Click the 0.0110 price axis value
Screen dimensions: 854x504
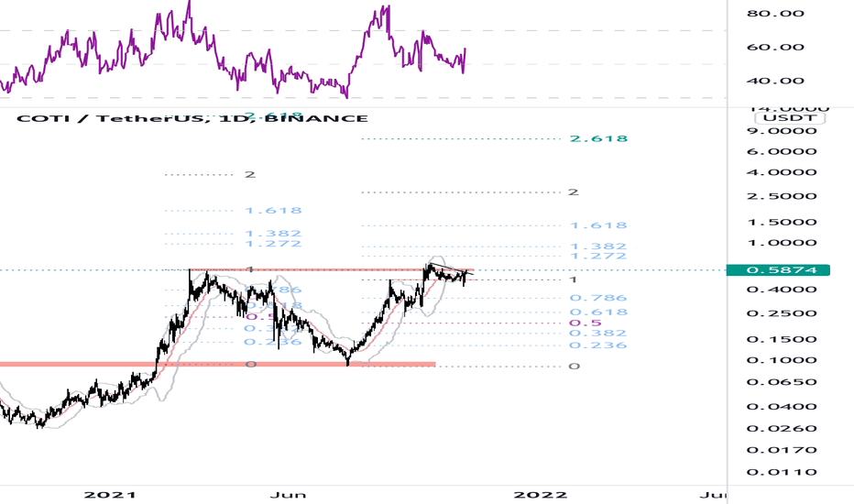[782, 472]
